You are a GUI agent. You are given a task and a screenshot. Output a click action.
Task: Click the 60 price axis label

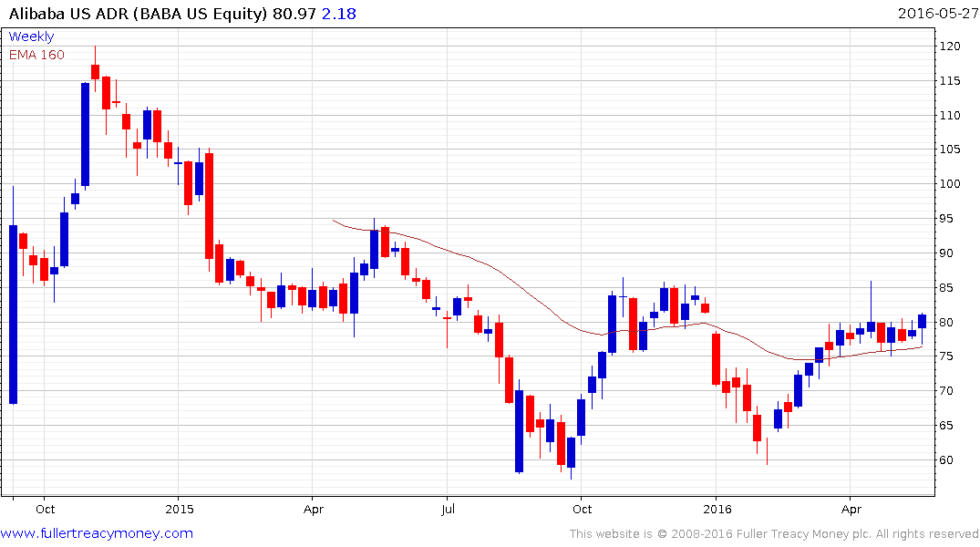click(x=946, y=460)
